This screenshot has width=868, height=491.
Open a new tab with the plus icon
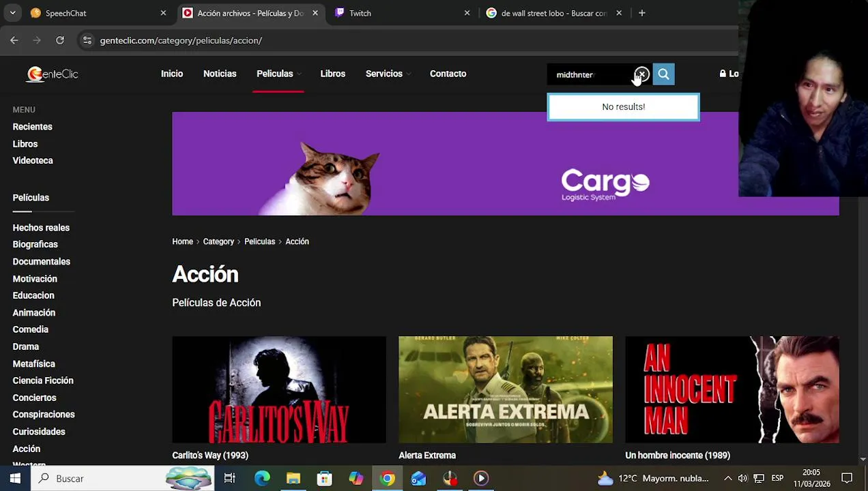(x=641, y=13)
